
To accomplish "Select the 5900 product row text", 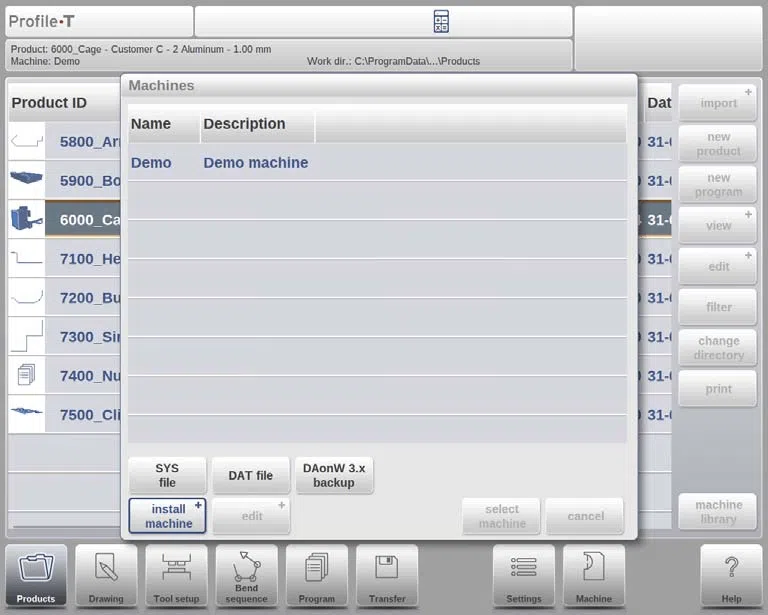I will pos(90,181).
